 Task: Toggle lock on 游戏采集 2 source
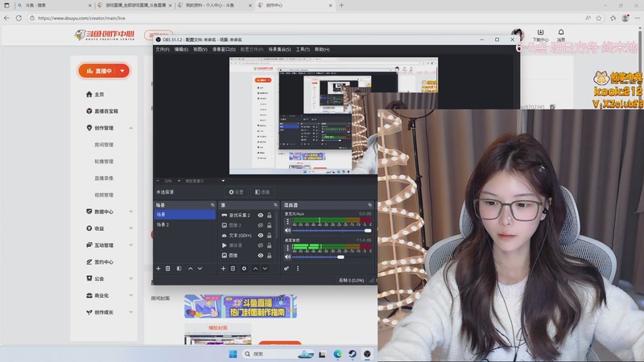270,215
